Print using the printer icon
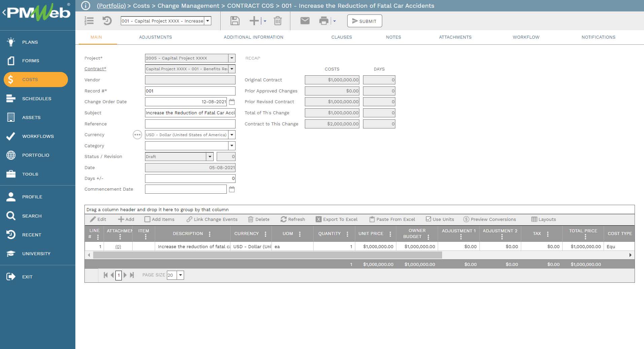This screenshot has width=644, height=349. click(324, 21)
